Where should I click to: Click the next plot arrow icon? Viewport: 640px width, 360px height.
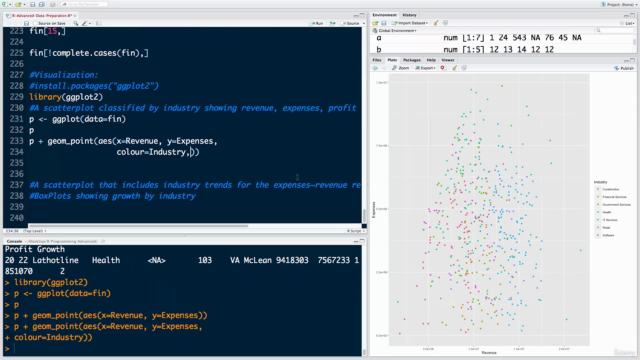pos(384,68)
